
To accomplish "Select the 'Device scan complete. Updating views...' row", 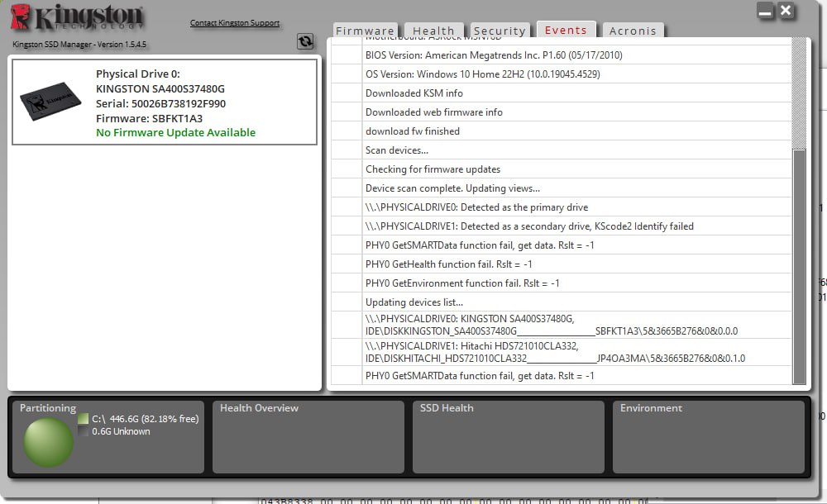I will 562,188.
